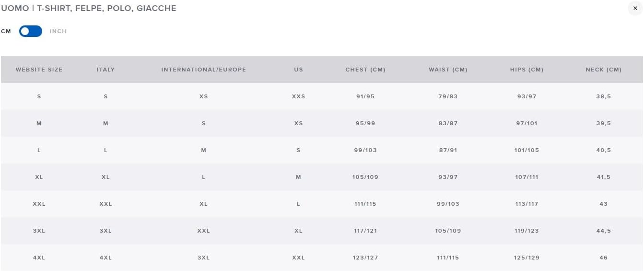
Task: Close the size guide with X button
Action: coord(635,8)
